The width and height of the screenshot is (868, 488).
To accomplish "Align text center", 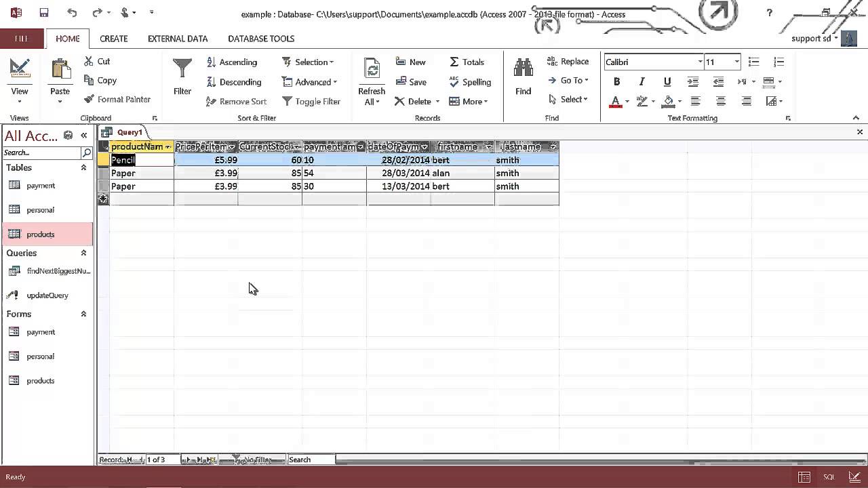I will pos(721,101).
